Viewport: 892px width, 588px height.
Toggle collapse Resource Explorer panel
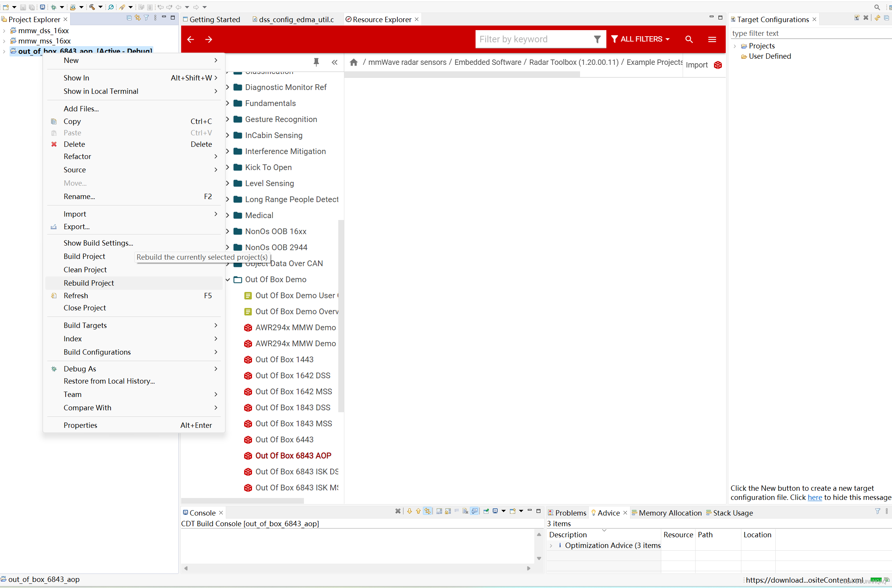335,63
